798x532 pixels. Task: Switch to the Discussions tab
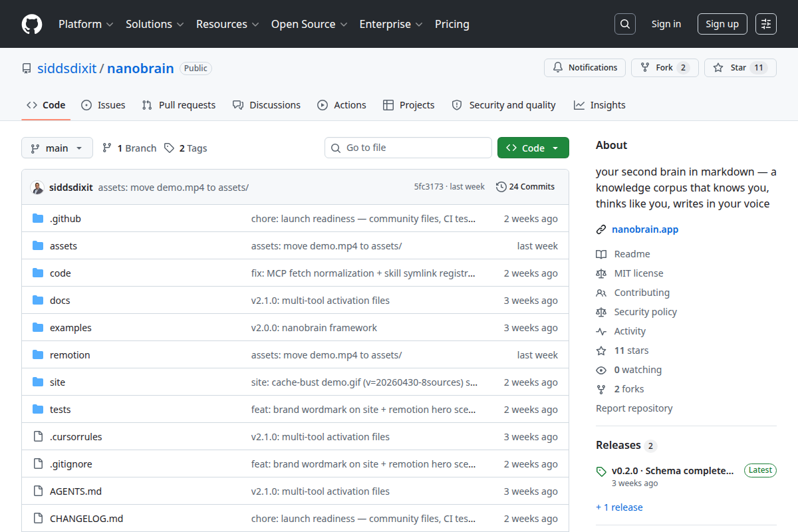(267, 105)
